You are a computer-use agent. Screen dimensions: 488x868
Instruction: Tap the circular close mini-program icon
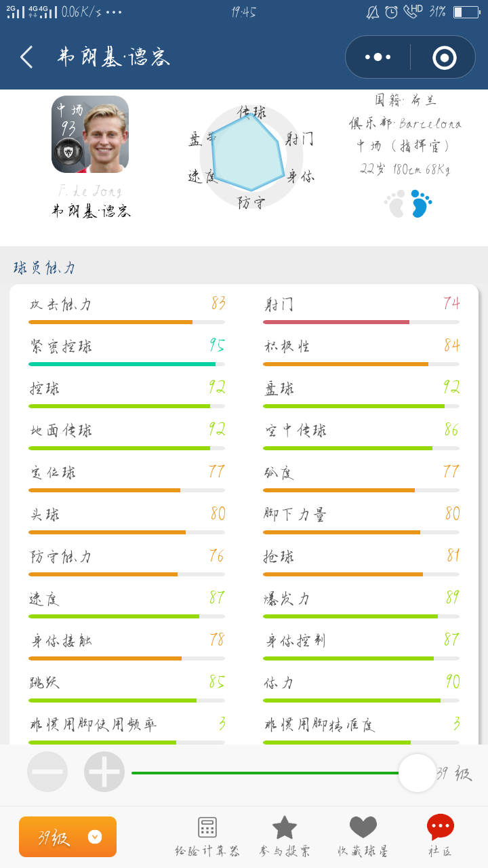pos(444,57)
